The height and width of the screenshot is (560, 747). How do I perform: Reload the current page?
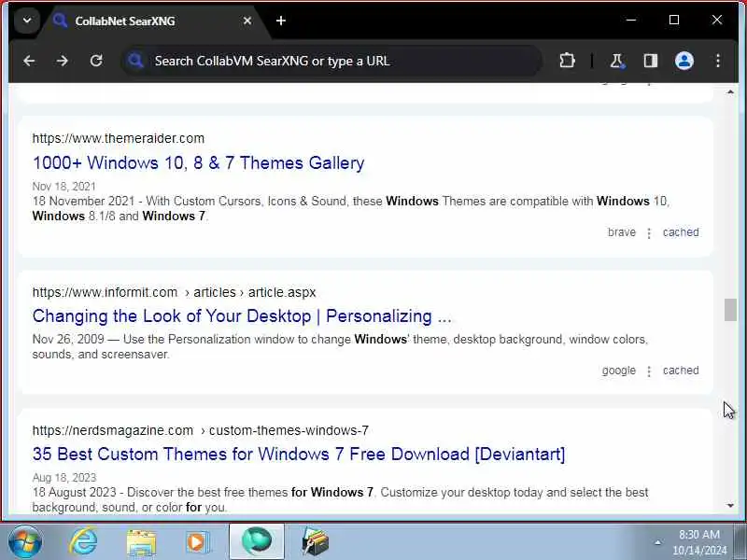click(x=96, y=61)
